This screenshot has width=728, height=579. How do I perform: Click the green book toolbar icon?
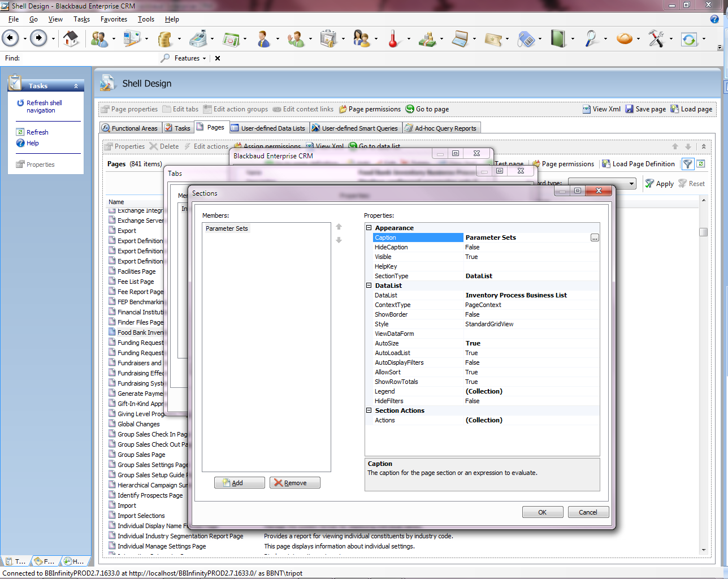click(x=558, y=38)
